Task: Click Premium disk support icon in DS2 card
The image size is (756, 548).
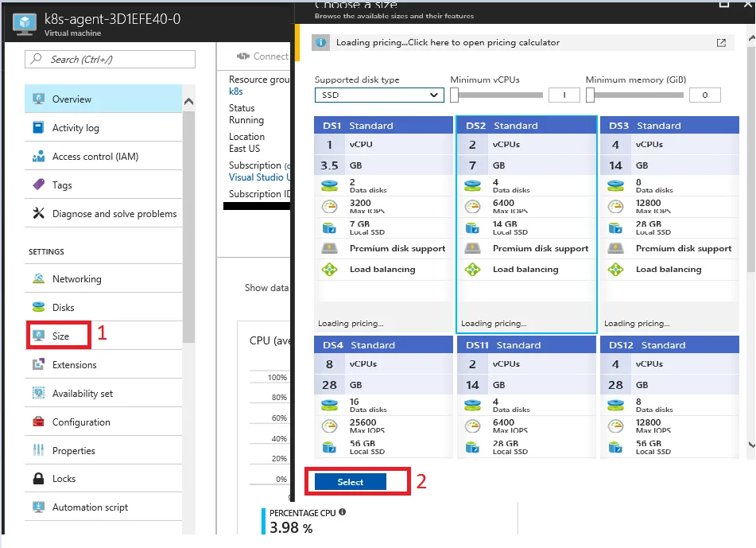Action: pyautogui.click(x=472, y=248)
